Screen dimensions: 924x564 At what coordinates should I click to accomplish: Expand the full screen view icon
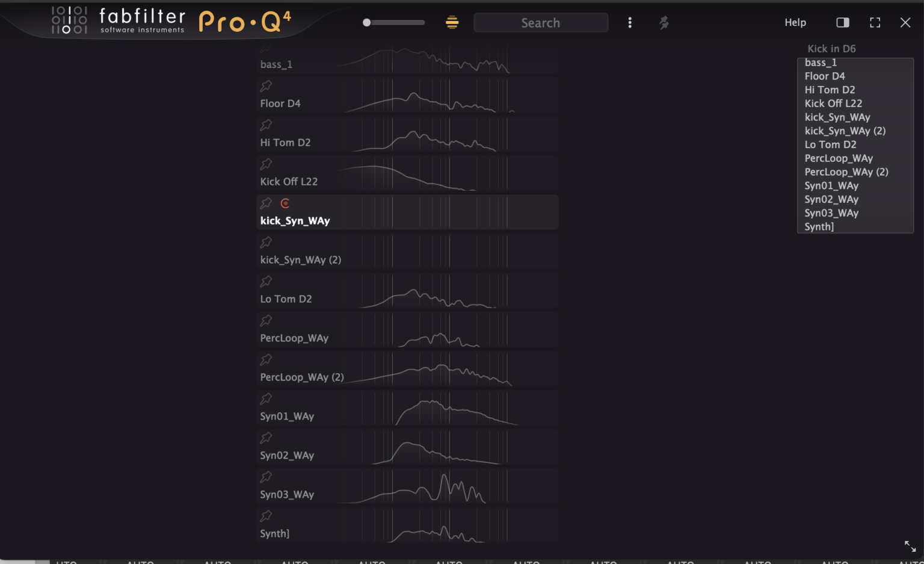pyautogui.click(x=875, y=22)
